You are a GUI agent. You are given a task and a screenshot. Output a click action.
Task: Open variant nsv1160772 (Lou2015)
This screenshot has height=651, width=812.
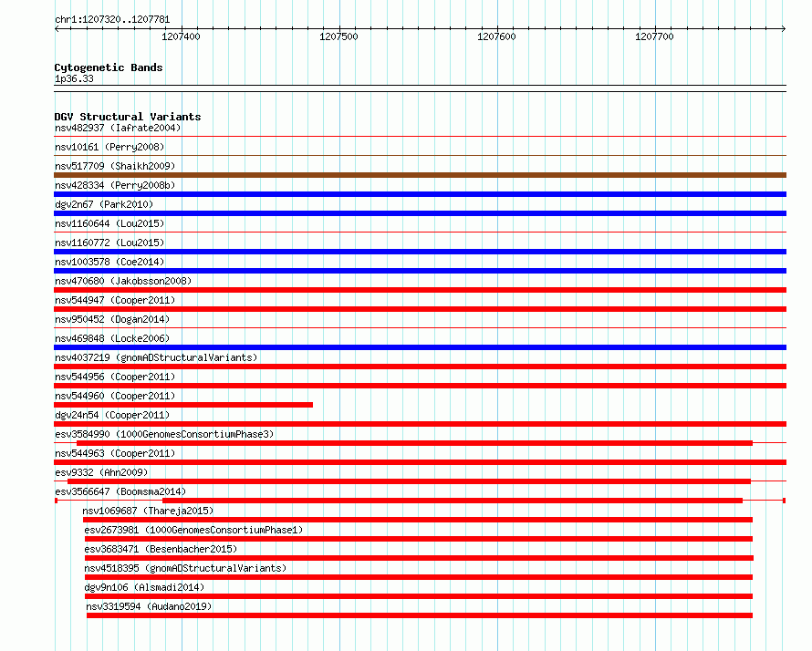point(109,243)
